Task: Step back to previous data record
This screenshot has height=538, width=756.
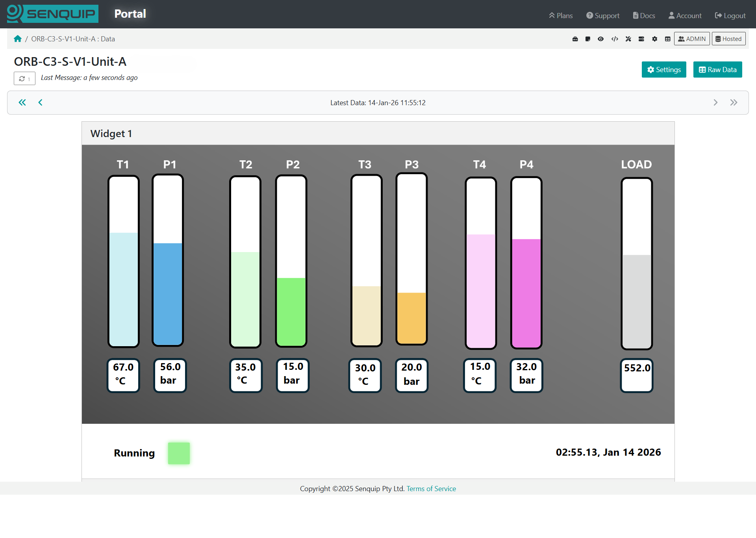Action: (x=40, y=102)
